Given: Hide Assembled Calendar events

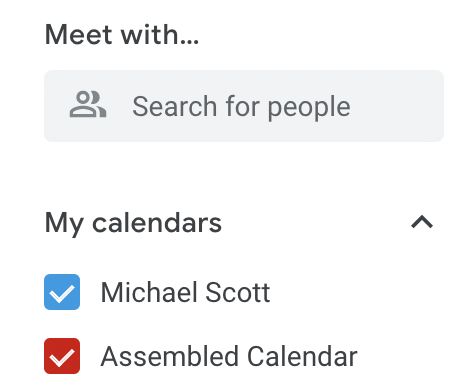Looking at the screenshot, I should [62, 356].
